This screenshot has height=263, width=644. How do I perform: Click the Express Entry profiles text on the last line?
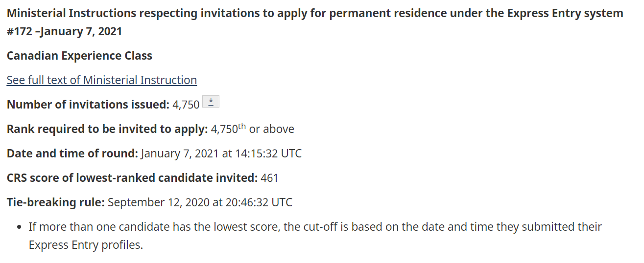pos(85,245)
